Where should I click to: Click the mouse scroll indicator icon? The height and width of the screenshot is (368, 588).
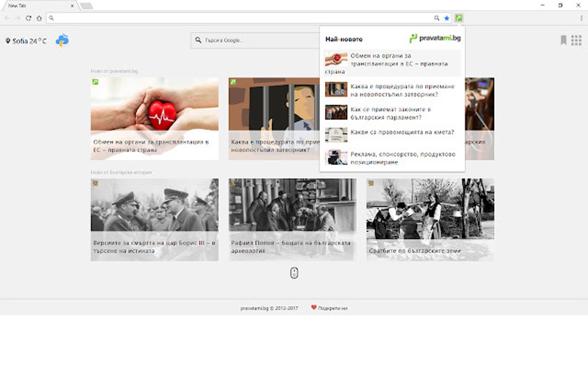tap(293, 273)
